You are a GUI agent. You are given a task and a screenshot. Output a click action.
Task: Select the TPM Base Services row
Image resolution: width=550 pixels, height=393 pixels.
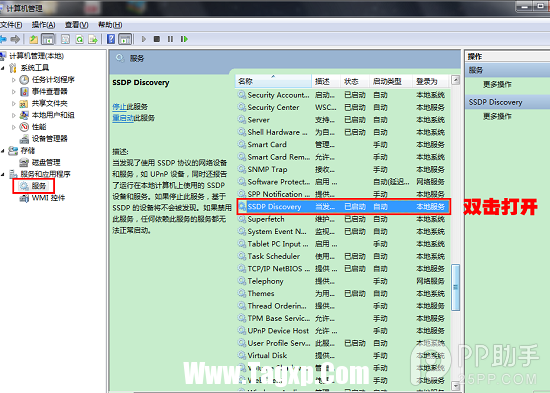pyautogui.click(x=343, y=319)
